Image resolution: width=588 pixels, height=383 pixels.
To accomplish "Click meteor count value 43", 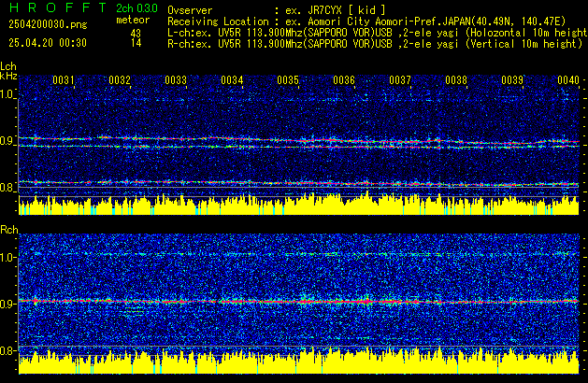I will 136,34.
